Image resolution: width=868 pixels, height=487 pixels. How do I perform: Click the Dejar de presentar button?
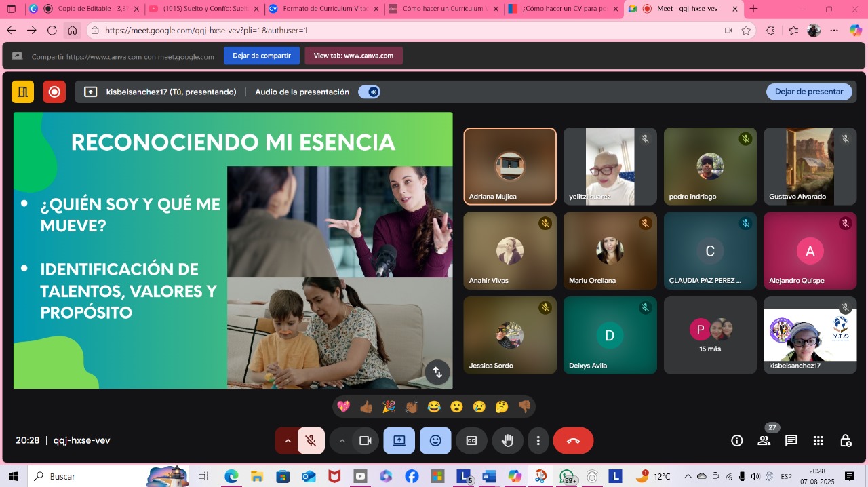(808, 92)
